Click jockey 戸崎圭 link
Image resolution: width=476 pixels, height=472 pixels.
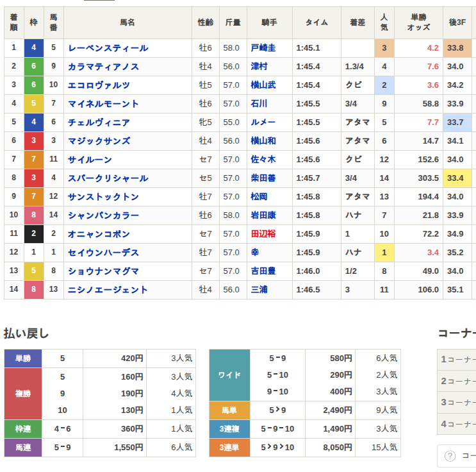(x=263, y=48)
